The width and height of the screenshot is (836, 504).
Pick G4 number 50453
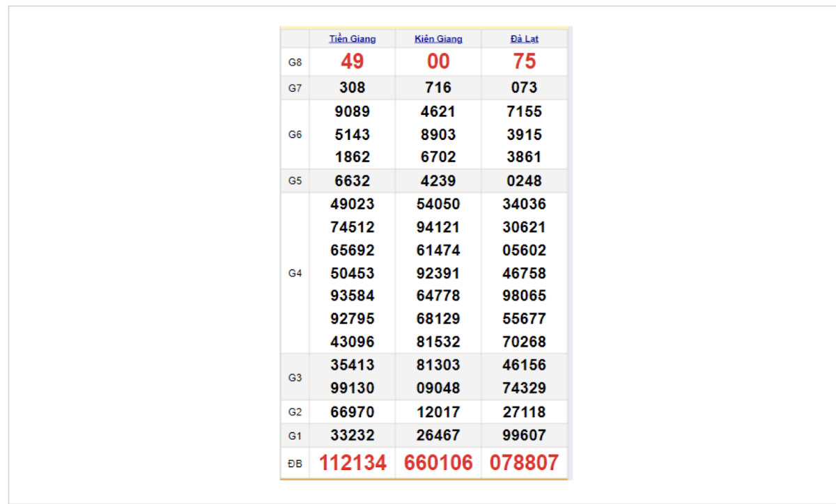(x=353, y=273)
